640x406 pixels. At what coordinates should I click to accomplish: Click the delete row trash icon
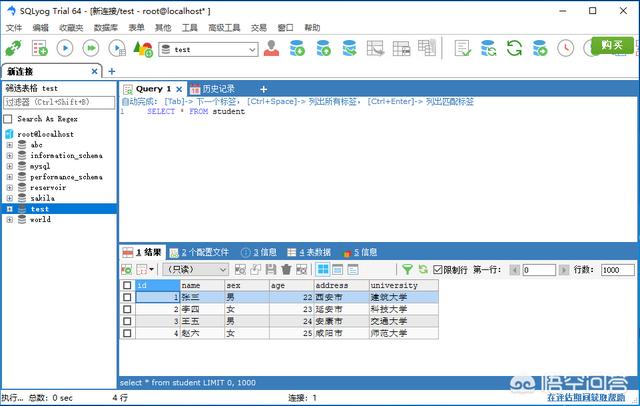click(286, 270)
